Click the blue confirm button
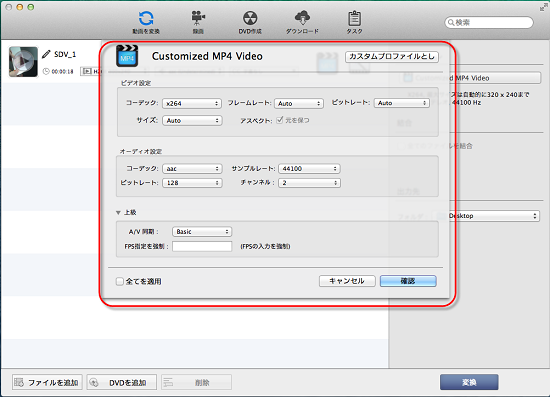 pyautogui.click(x=408, y=281)
